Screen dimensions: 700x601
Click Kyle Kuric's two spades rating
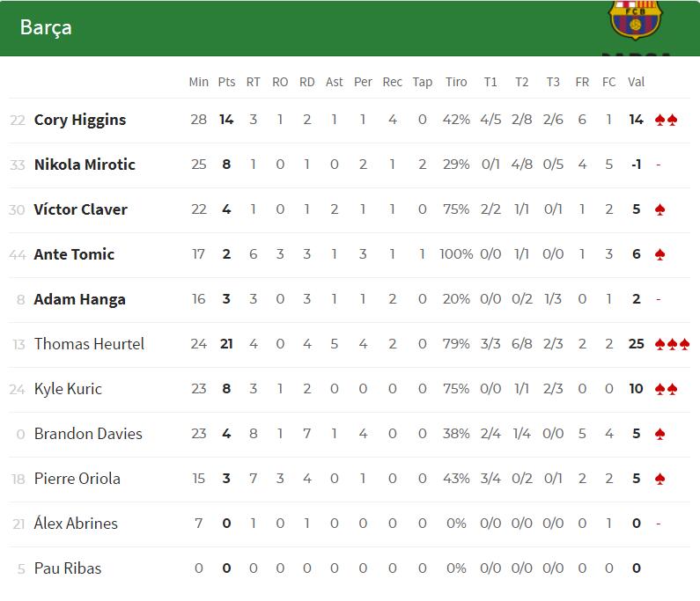666,389
